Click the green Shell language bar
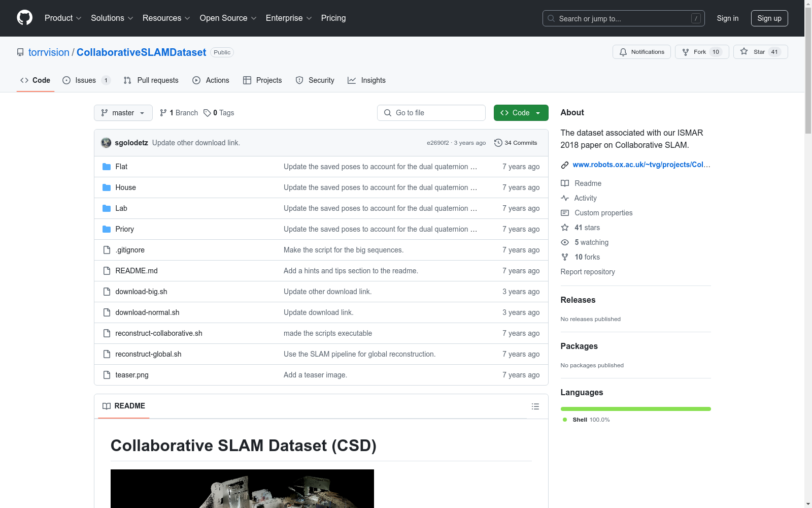The height and width of the screenshot is (508, 812). pos(636,409)
